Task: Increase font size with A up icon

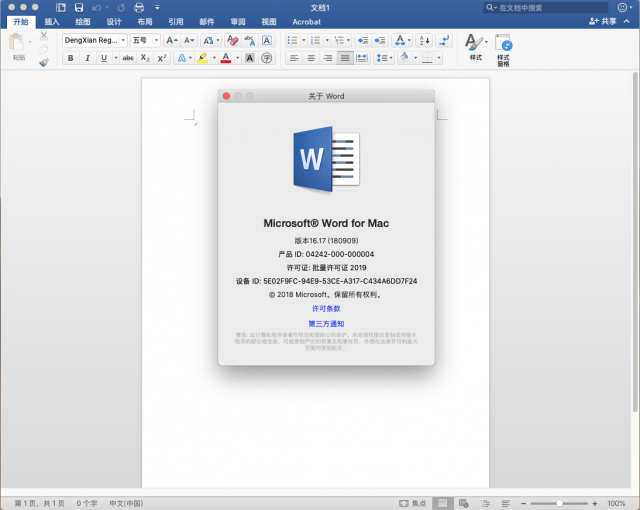Action: coord(172,40)
